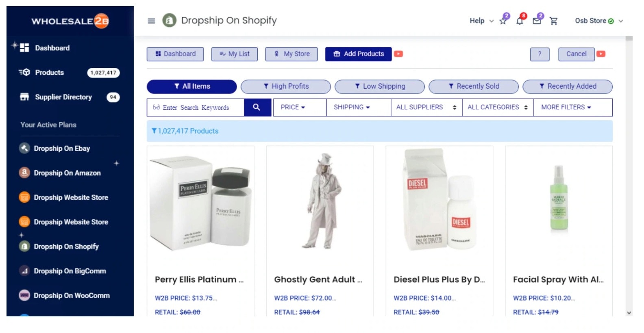Switch to the My Store tab
Image resolution: width=644 pixels, height=333 pixels.
tap(292, 54)
